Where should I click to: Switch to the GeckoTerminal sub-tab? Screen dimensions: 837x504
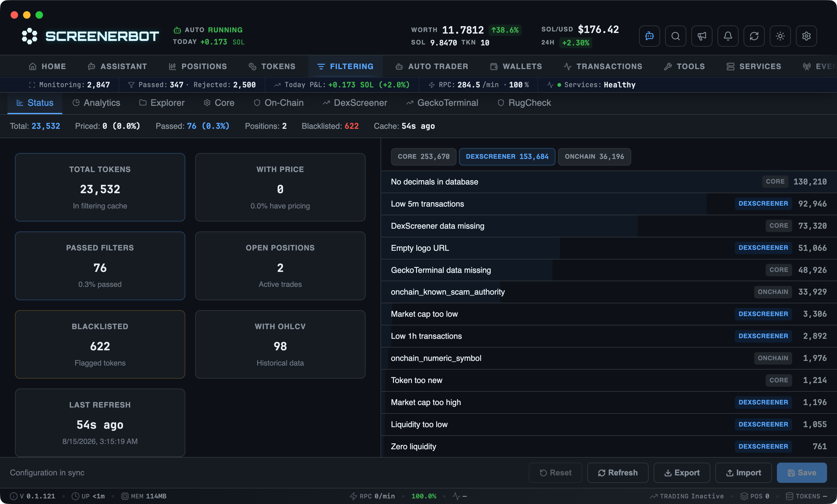click(x=442, y=103)
